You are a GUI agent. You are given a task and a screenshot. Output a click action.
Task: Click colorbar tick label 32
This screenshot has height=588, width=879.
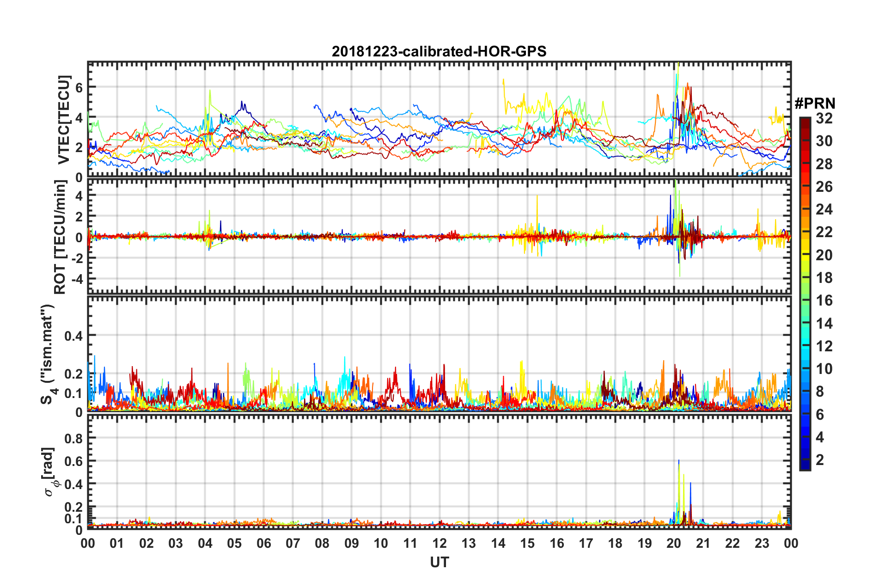click(x=824, y=118)
